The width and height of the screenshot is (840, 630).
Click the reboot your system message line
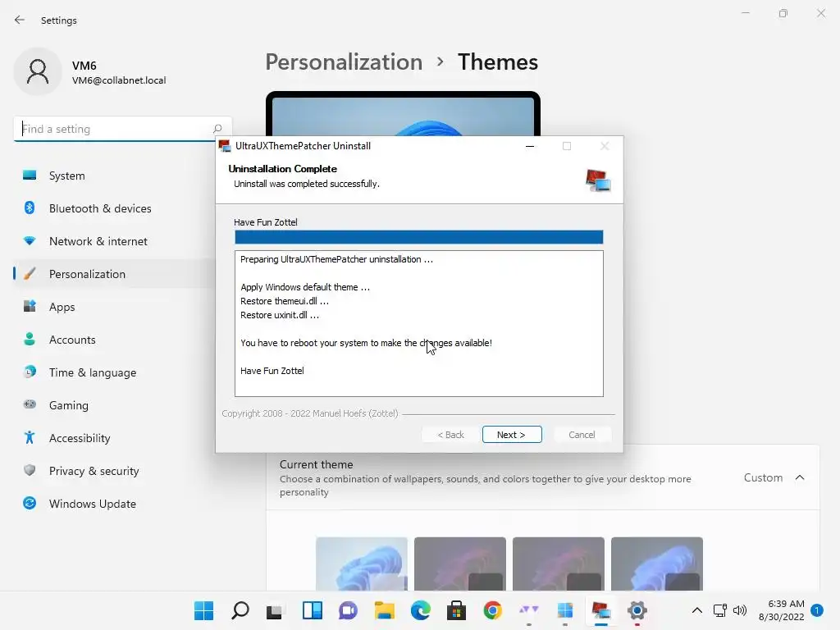click(366, 343)
